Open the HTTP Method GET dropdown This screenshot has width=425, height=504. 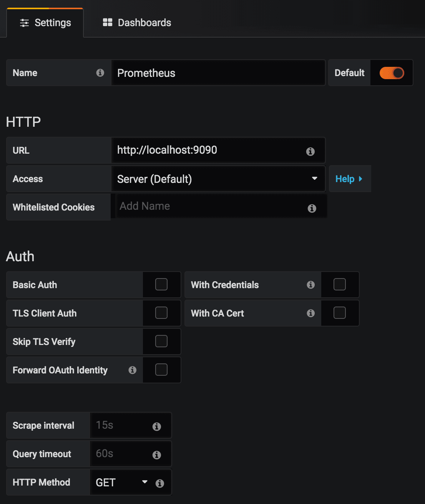pos(121,482)
